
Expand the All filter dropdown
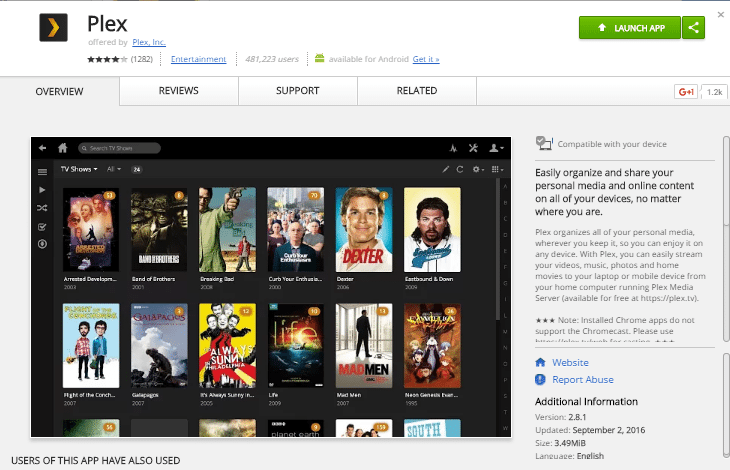click(x=114, y=169)
